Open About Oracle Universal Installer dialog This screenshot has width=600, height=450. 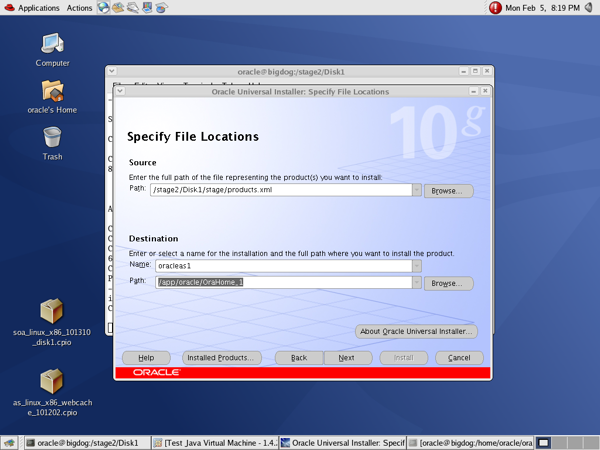[416, 331]
